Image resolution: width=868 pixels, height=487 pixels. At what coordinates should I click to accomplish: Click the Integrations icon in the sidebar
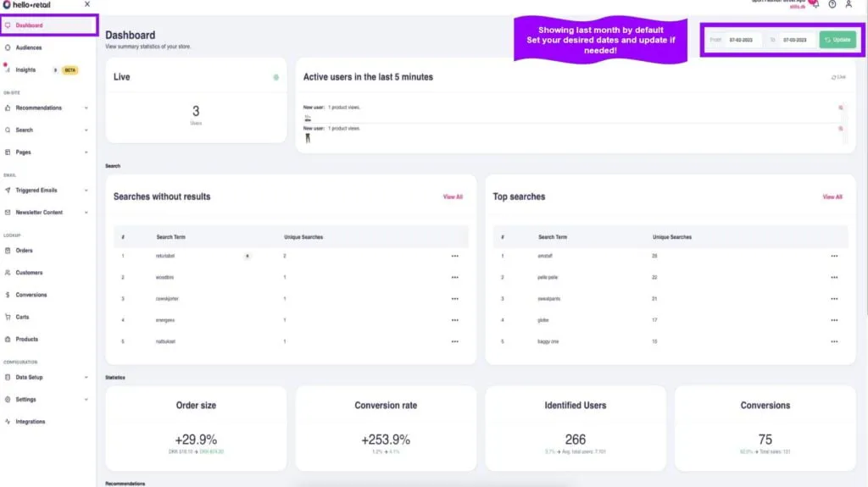(x=8, y=421)
